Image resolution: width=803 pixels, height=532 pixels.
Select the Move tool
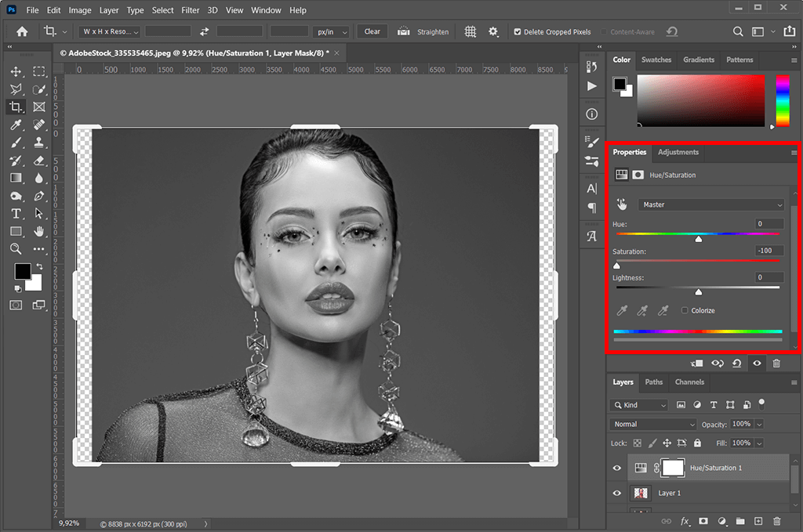point(16,71)
